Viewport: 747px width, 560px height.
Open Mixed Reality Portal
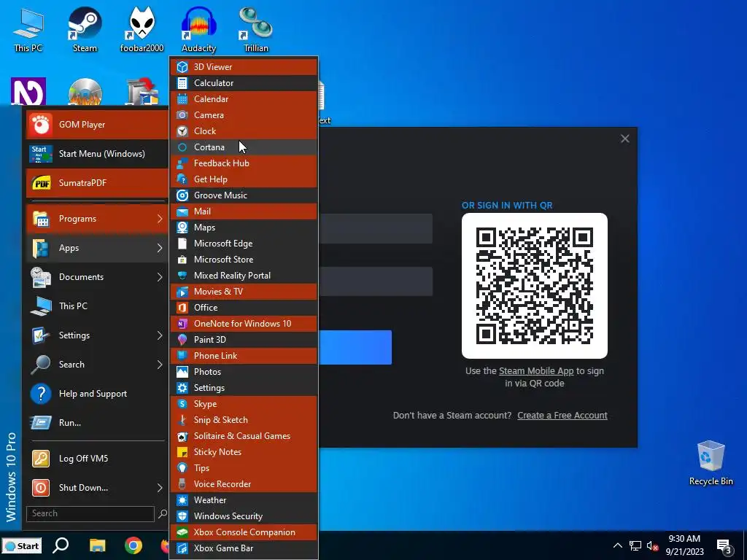244,275
